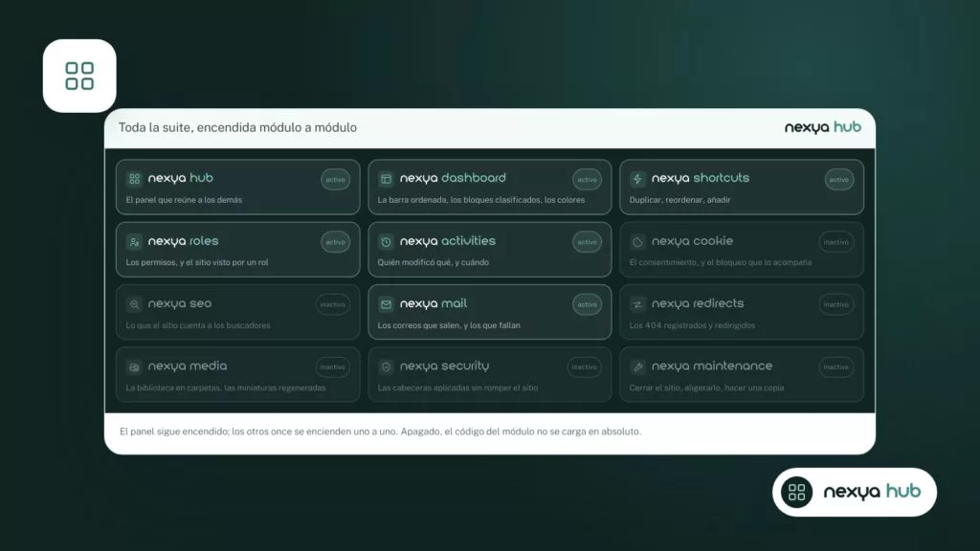This screenshot has height=551, width=980.
Task: Select the nexya seo module title
Action: click(x=179, y=303)
